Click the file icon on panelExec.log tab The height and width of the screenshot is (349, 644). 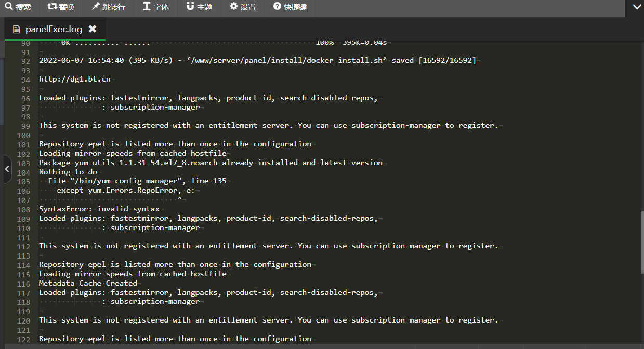[17, 29]
